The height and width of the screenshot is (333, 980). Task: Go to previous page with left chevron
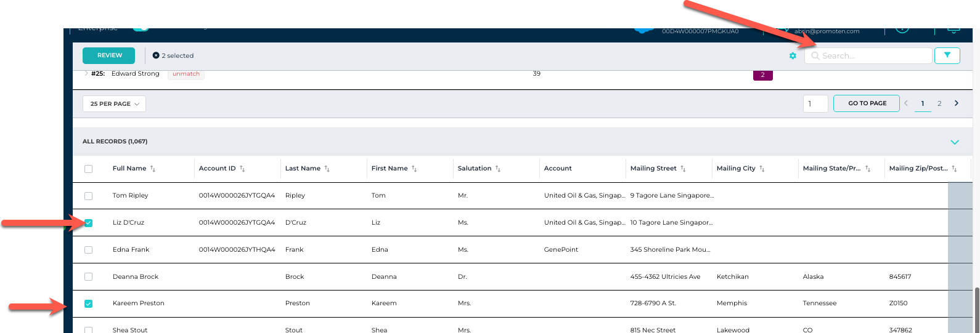[x=906, y=103]
